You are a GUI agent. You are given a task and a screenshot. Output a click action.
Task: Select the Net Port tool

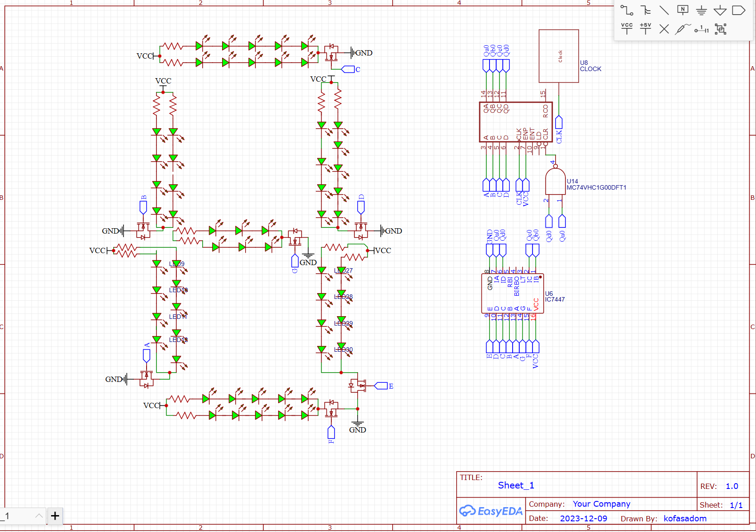[739, 10]
